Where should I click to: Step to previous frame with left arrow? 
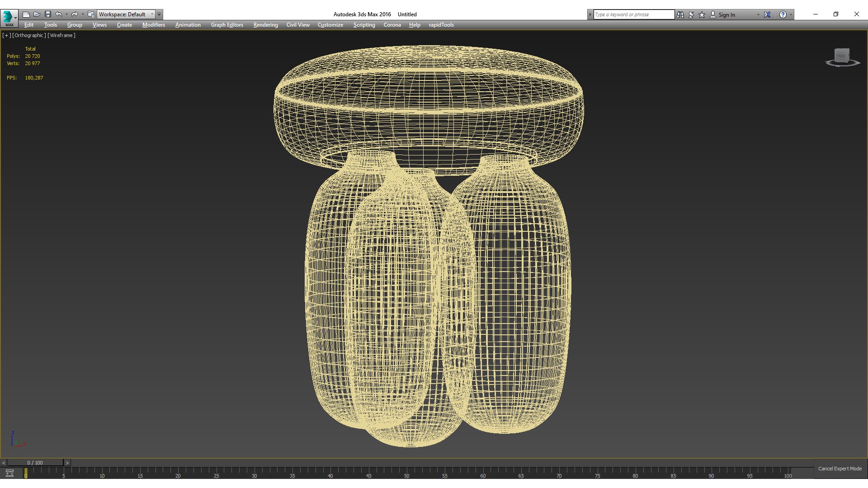[x=3, y=463]
